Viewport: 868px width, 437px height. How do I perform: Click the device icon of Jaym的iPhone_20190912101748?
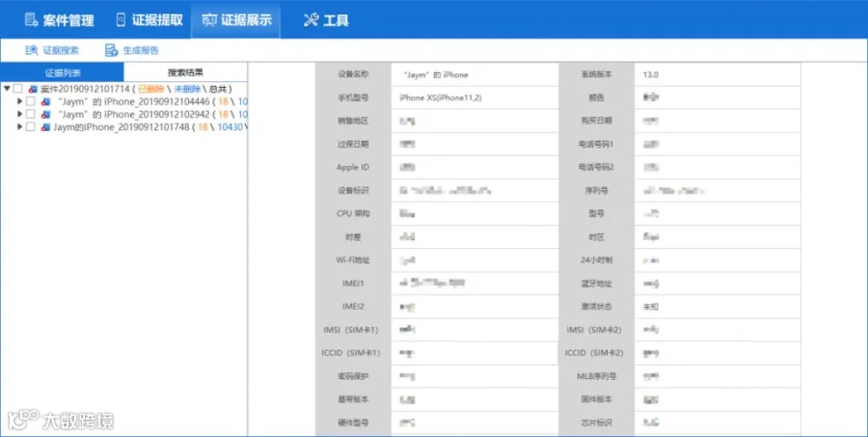[46, 126]
